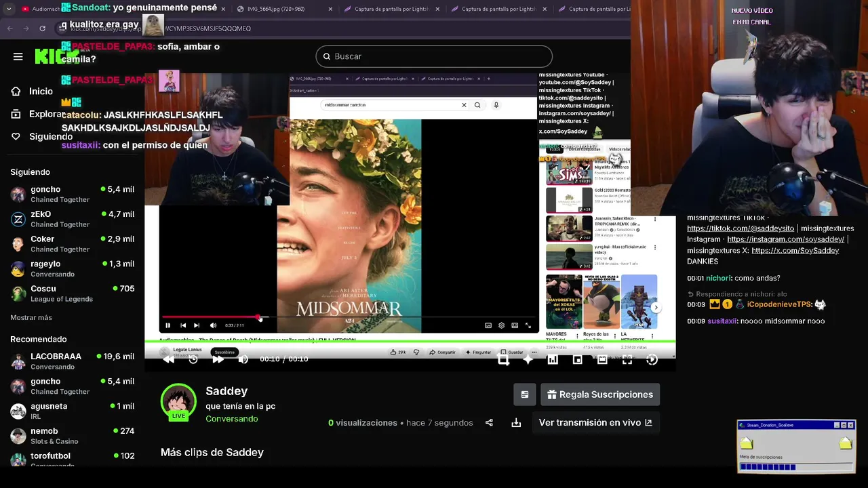Click the red YouTube seek bar
868x488 pixels.
coord(349,317)
